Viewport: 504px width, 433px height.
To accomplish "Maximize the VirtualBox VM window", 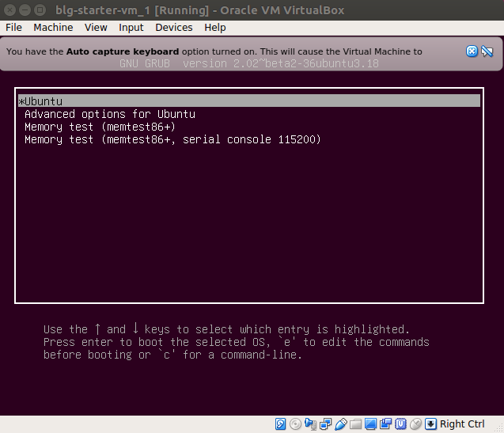I will point(40,10).
